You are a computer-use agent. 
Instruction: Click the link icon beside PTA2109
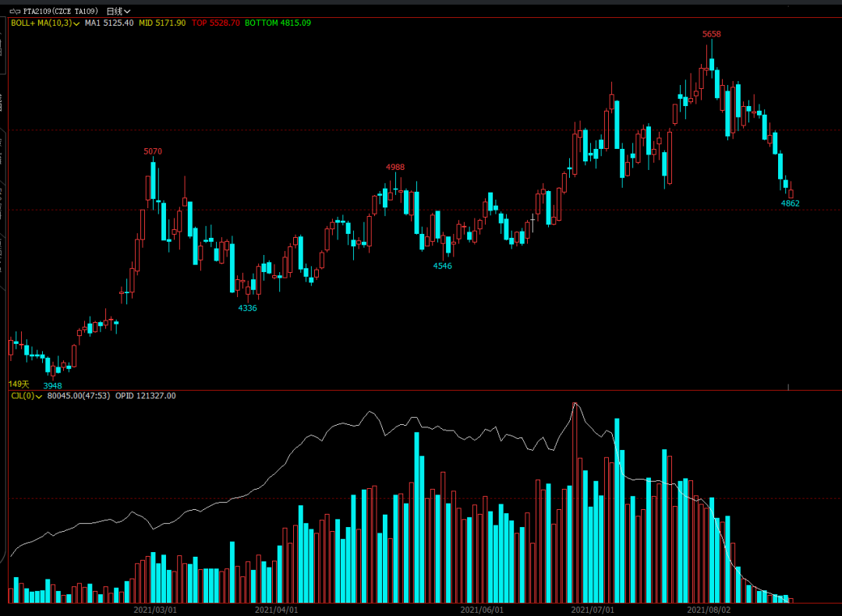(15, 11)
